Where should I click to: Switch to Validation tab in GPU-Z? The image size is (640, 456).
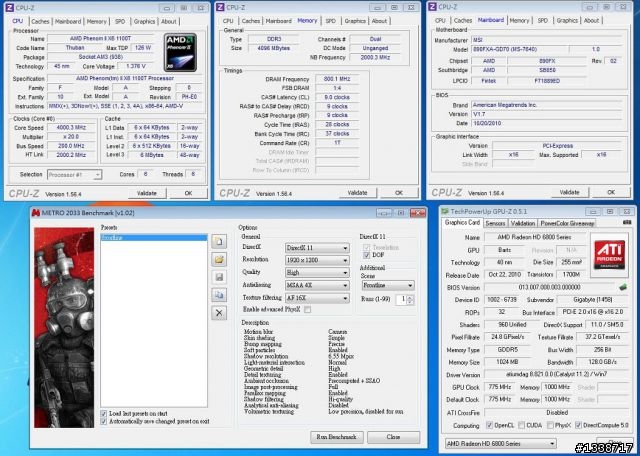click(x=522, y=223)
